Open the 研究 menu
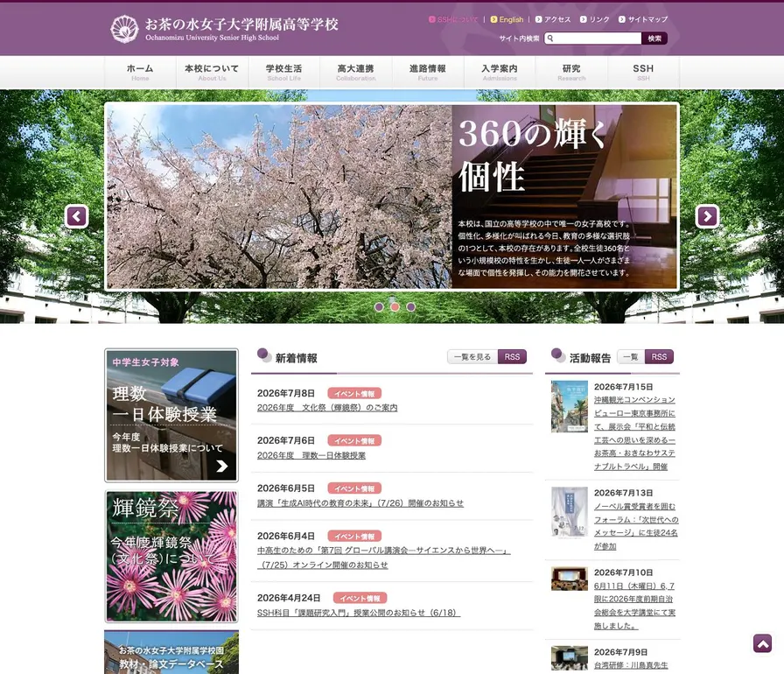The image size is (784, 674). tap(571, 72)
